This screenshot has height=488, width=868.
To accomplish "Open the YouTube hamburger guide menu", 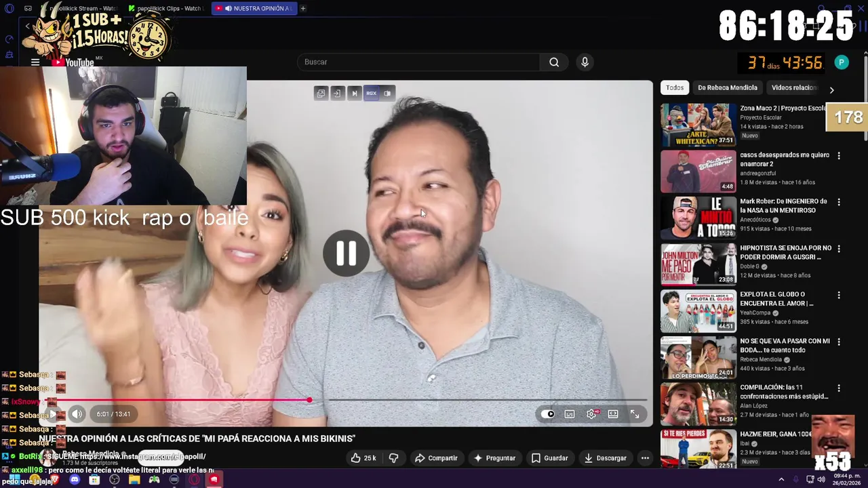I will [35, 62].
